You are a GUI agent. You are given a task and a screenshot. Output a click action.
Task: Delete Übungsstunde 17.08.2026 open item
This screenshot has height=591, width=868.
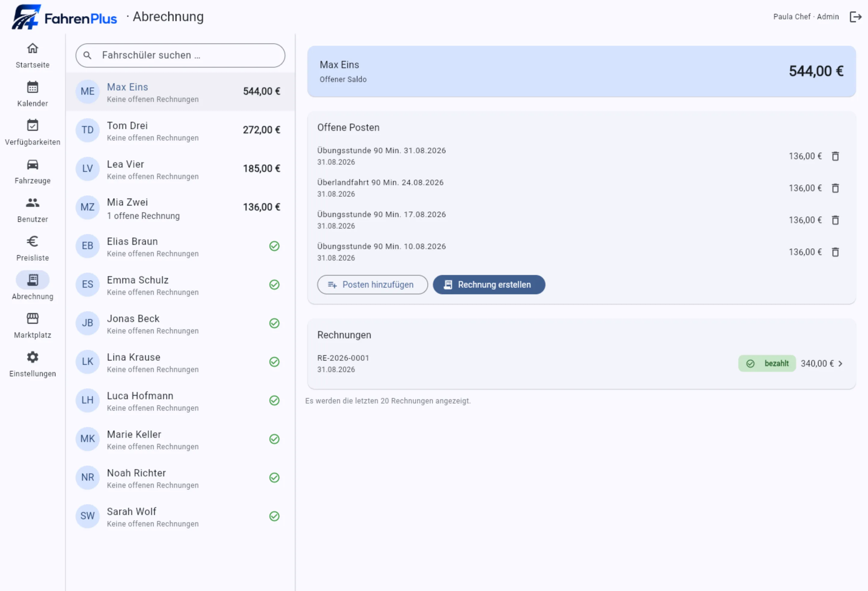coord(835,220)
